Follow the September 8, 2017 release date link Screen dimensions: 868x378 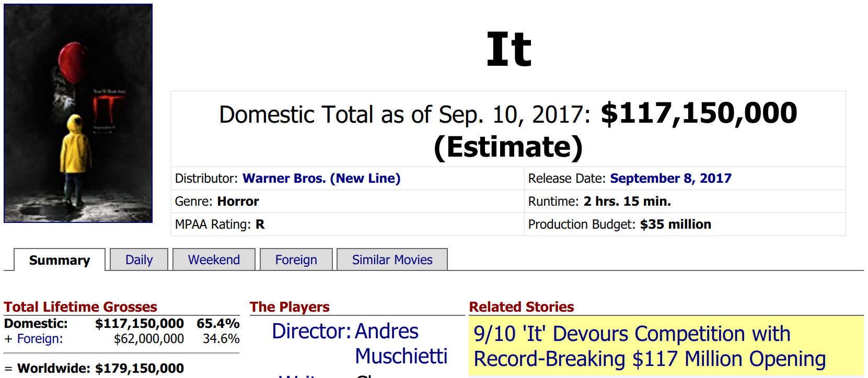(x=670, y=179)
